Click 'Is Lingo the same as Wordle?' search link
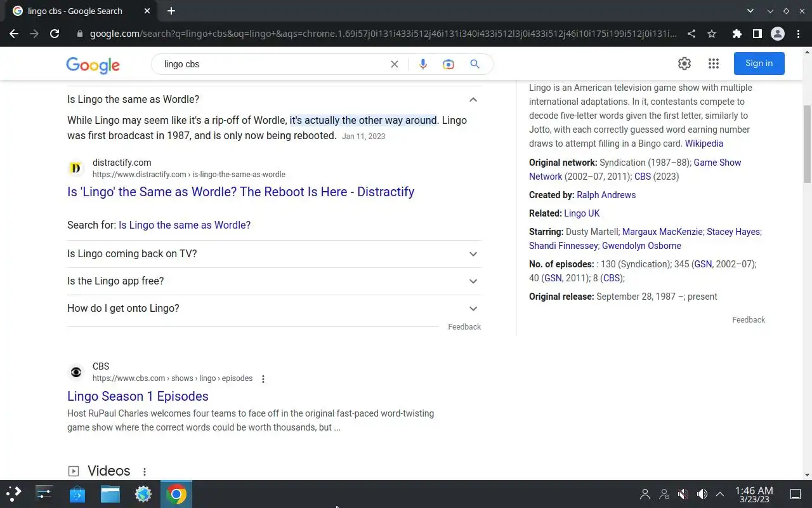Screen dimensions: 812x508 [x=185, y=225]
